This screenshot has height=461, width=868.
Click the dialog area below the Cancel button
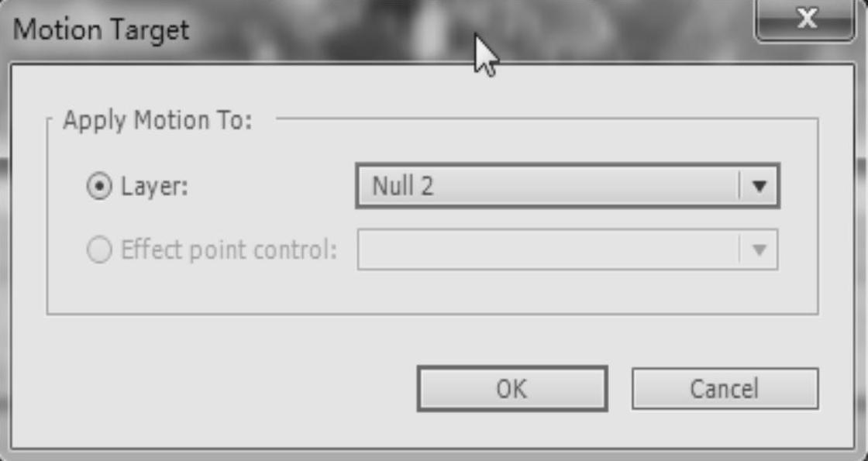click(725, 428)
